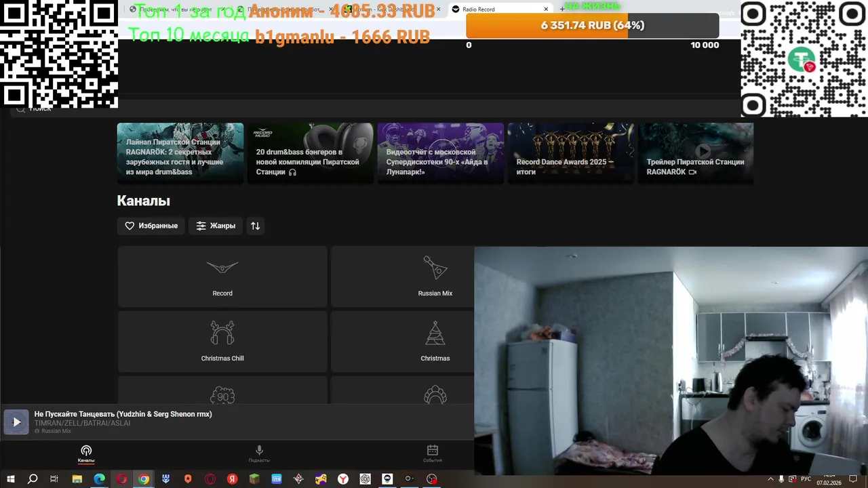Open the RAGNARÖK lineup news card
This screenshot has width=868, height=488.
pos(180,153)
